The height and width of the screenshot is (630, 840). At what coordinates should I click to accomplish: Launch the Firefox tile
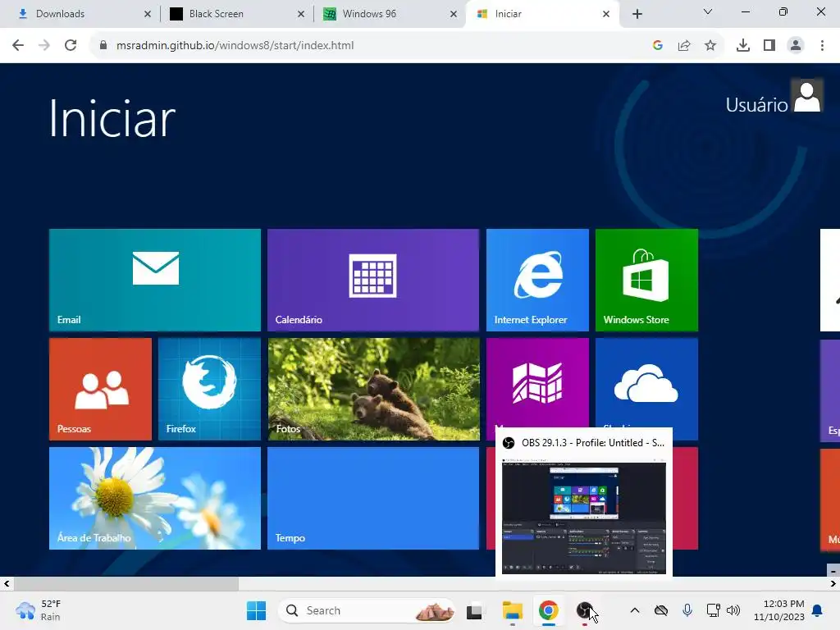pos(209,389)
